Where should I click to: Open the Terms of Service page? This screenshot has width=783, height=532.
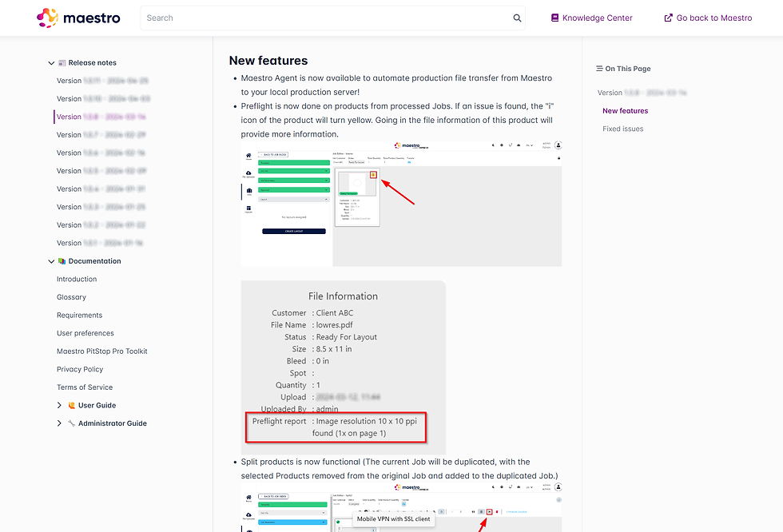(x=85, y=387)
